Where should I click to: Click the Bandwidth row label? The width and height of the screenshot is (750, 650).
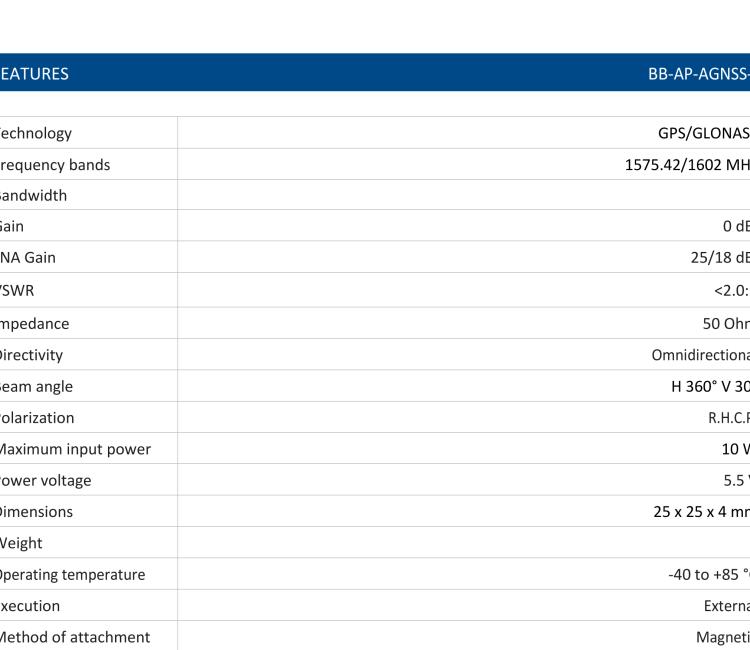pyautogui.click(x=34, y=195)
